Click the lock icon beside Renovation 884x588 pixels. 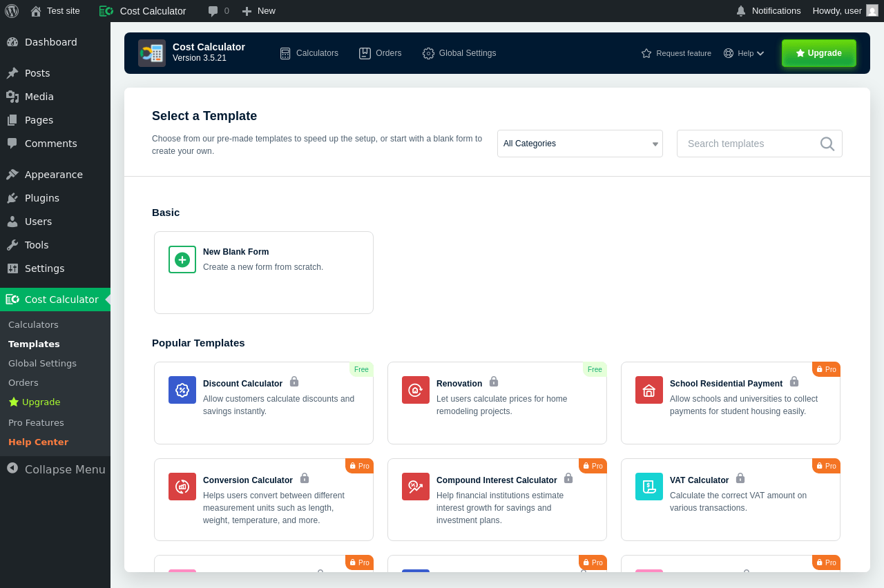pyautogui.click(x=494, y=382)
